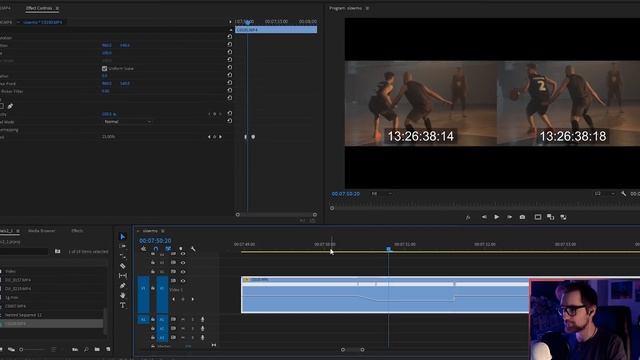The width and height of the screenshot is (640, 360).
Task: Select the Razor tool
Action: 122,266
